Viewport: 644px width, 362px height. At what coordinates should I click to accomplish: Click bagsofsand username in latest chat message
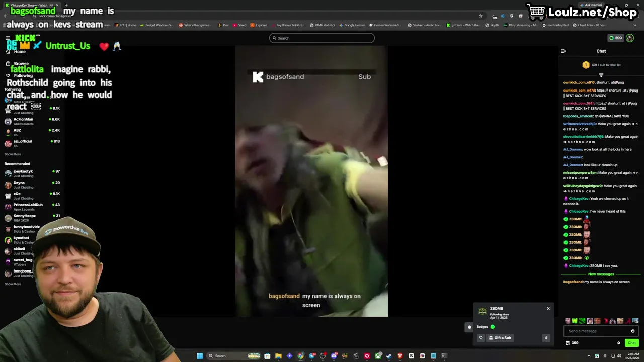(x=573, y=282)
